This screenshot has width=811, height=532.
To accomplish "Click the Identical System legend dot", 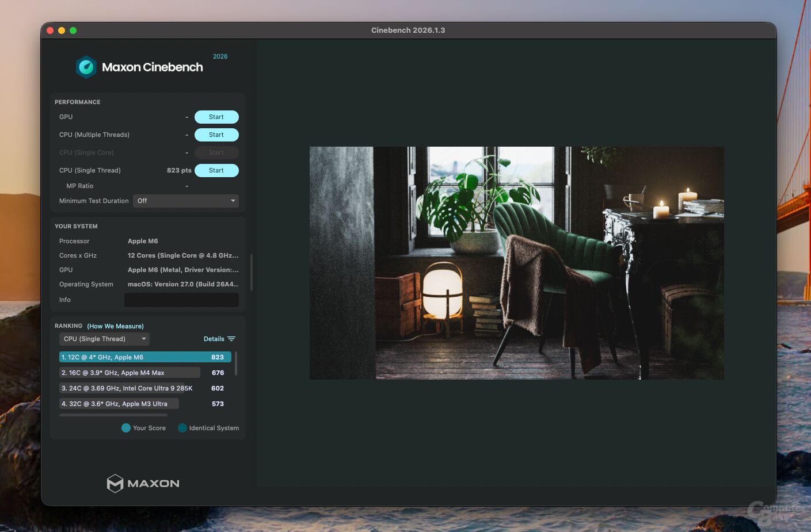I will pyautogui.click(x=182, y=428).
